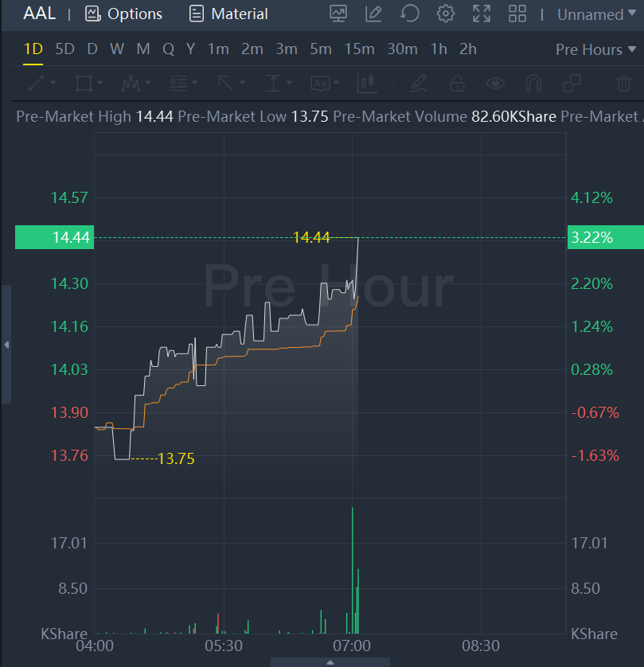Image resolution: width=644 pixels, height=667 pixels.
Task: Open the multi-chart grid layout
Action: point(517,14)
